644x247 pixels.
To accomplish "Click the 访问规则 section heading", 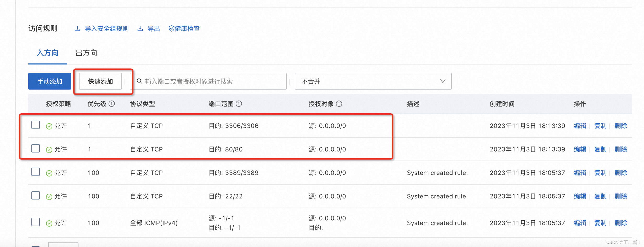I will [x=43, y=28].
